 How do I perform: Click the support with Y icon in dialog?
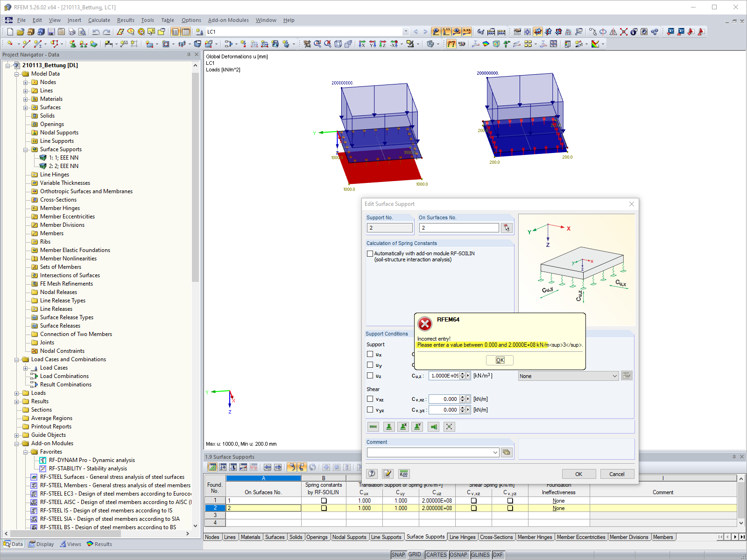(417, 427)
